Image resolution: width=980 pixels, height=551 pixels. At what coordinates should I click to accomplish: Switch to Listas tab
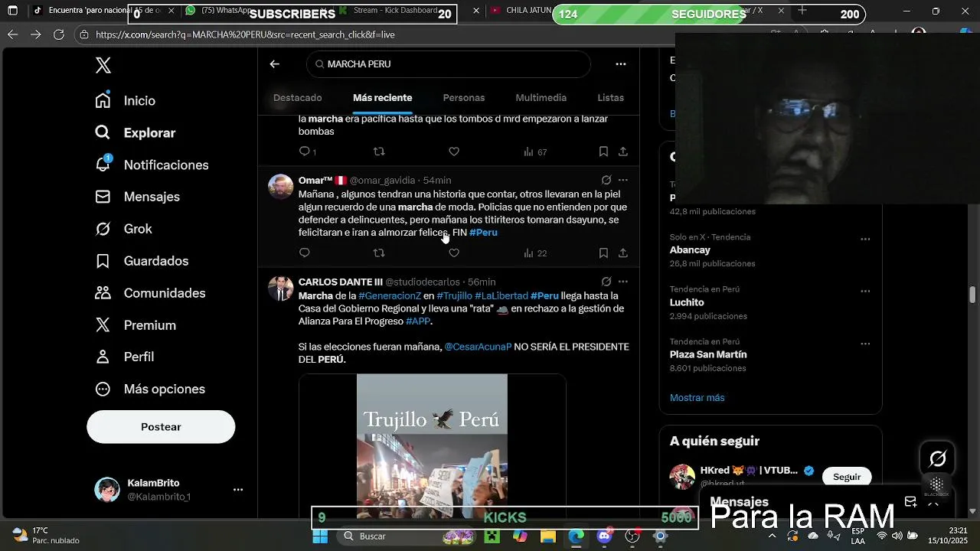pyautogui.click(x=611, y=98)
